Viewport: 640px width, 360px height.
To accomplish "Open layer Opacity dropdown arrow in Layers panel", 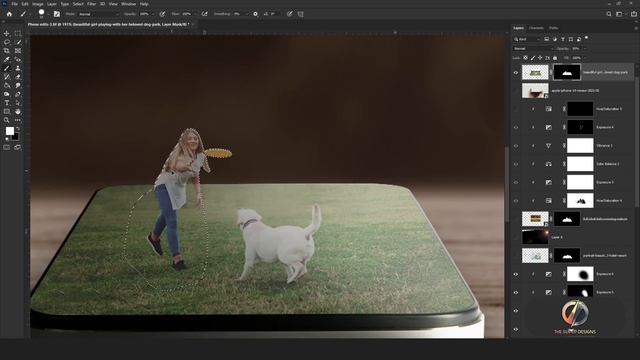I will pos(585,49).
